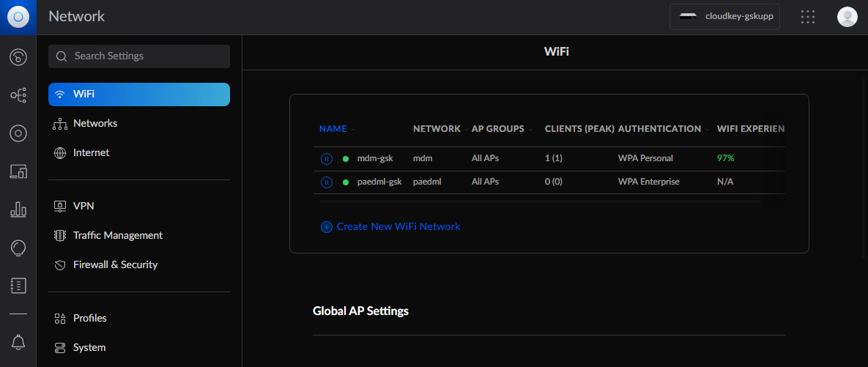868x367 pixels.
Task: Open the apps grid icon
Action: pos(808,17)
